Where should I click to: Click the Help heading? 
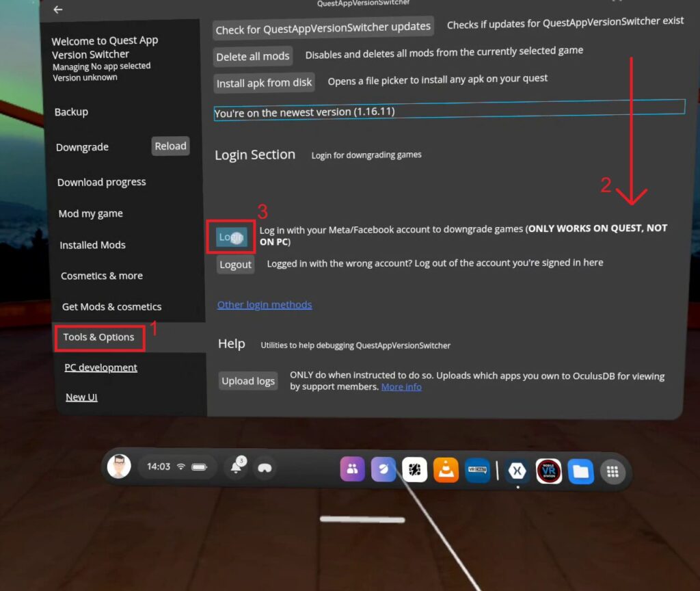231,343
